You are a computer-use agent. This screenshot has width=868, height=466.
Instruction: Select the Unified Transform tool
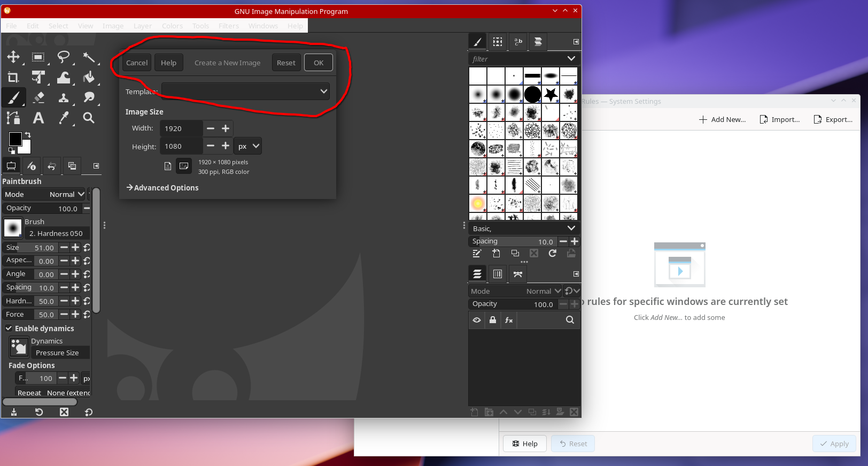pos(38,78)
